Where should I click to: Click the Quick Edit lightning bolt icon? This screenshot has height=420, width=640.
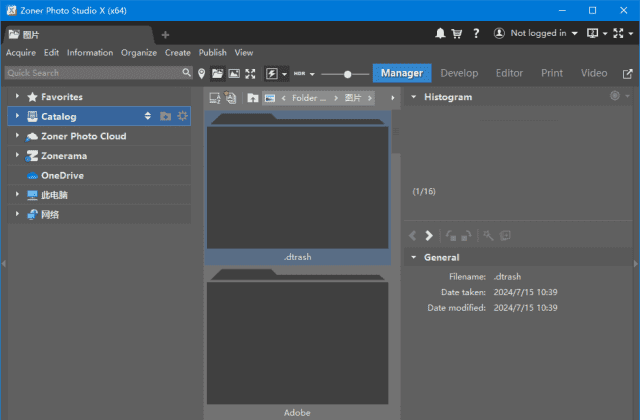tap(272, 73)
